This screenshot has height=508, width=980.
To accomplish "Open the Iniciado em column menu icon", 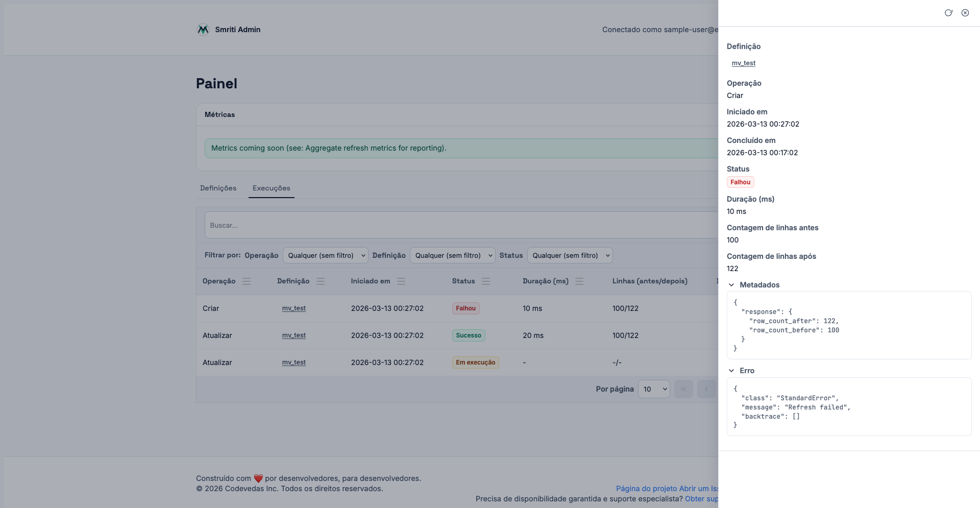I will tap(401, 281).
